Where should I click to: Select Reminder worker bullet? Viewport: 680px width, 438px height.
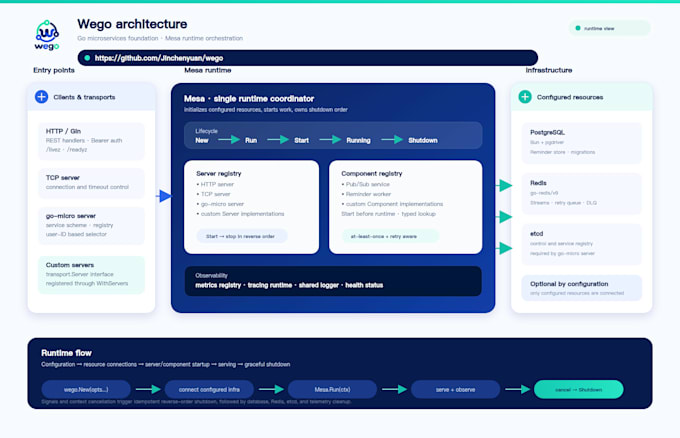pos(366,194)
